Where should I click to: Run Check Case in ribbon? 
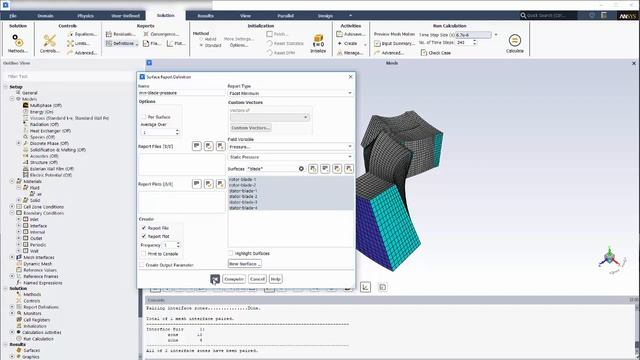click(436, 53)
